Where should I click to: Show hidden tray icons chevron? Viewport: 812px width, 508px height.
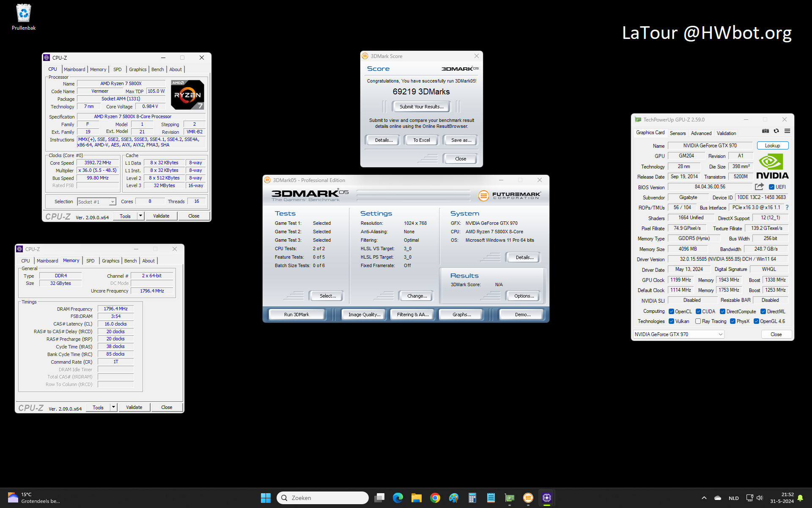tap(704, 498)
